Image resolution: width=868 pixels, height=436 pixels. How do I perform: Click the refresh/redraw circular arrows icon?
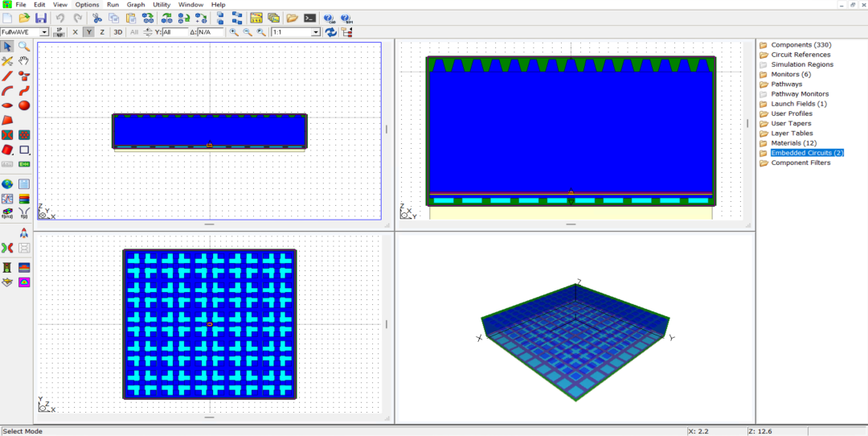[330, 32]
